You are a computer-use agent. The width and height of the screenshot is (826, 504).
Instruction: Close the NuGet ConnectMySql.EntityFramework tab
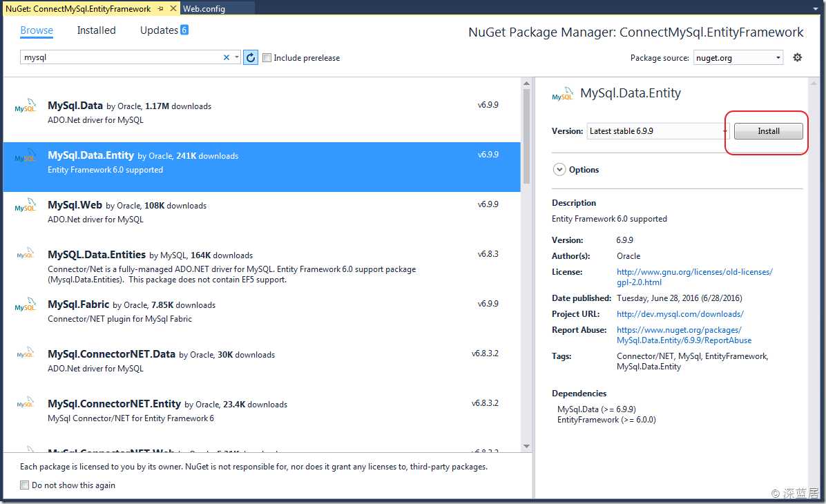coord(173,8)
